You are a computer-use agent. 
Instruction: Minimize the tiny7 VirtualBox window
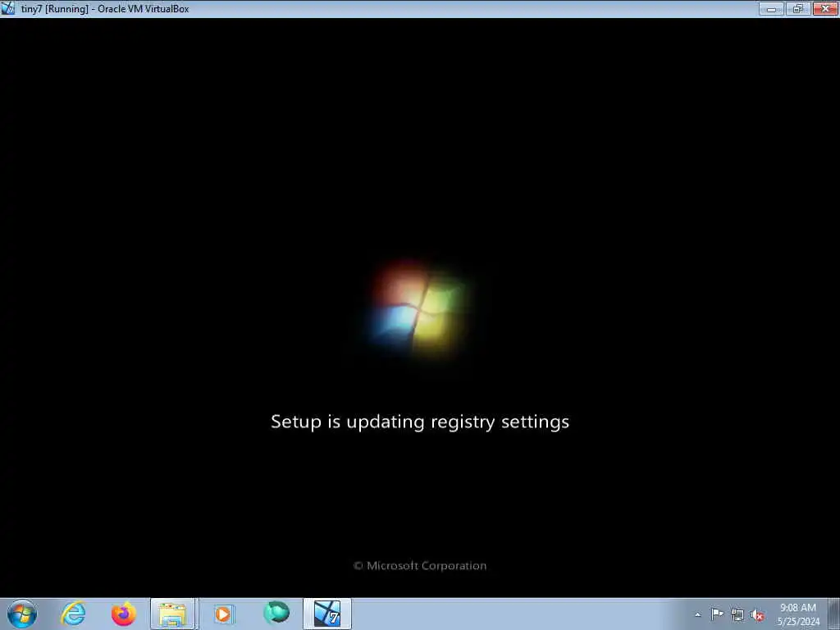tap(771, 8)
